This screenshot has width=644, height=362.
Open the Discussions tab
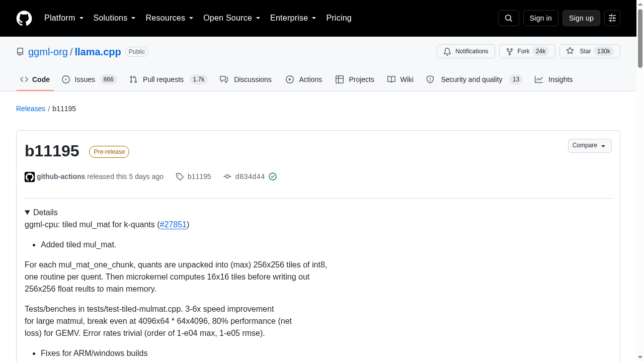[x=246, y=79]
